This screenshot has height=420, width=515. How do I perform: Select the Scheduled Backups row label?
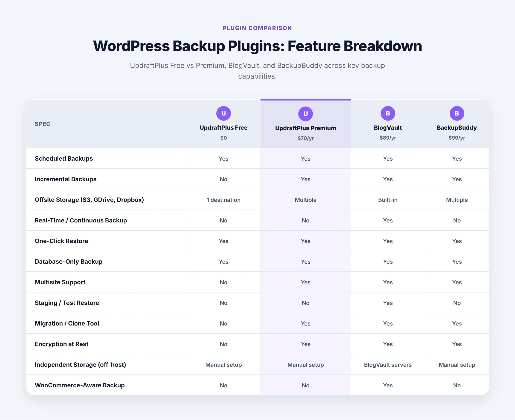click(x=64, y=158)
